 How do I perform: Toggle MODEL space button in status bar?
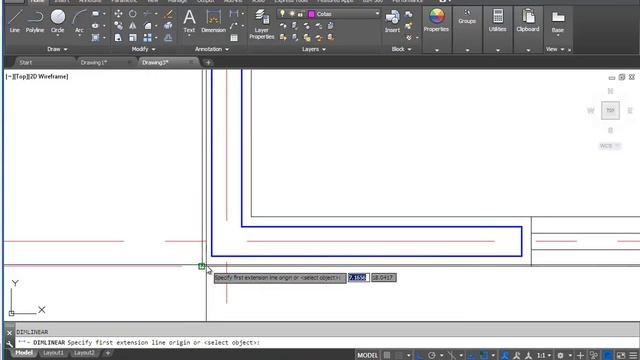pyautogui.click(x=367, y=355)
